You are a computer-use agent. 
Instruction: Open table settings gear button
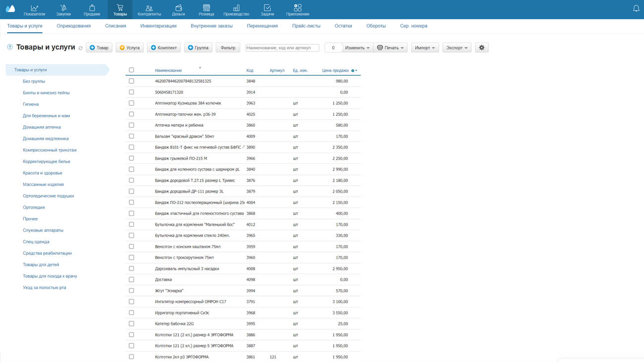(482, 48)
